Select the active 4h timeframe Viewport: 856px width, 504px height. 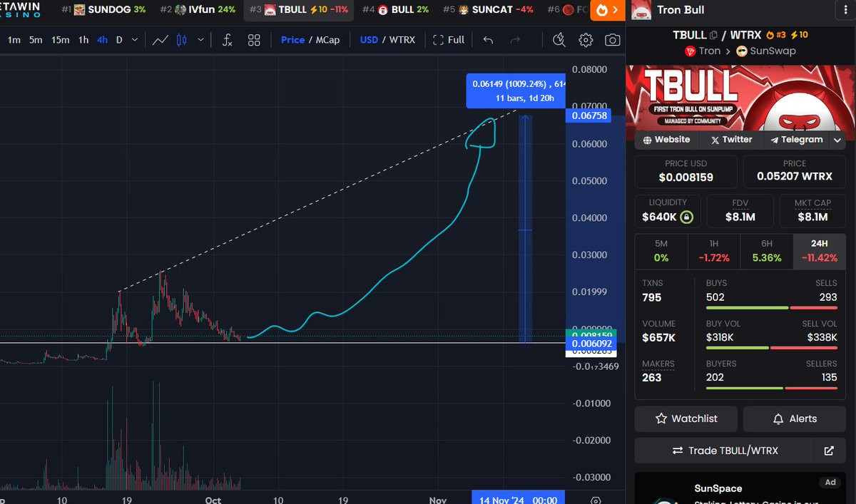tap(102, 40)
